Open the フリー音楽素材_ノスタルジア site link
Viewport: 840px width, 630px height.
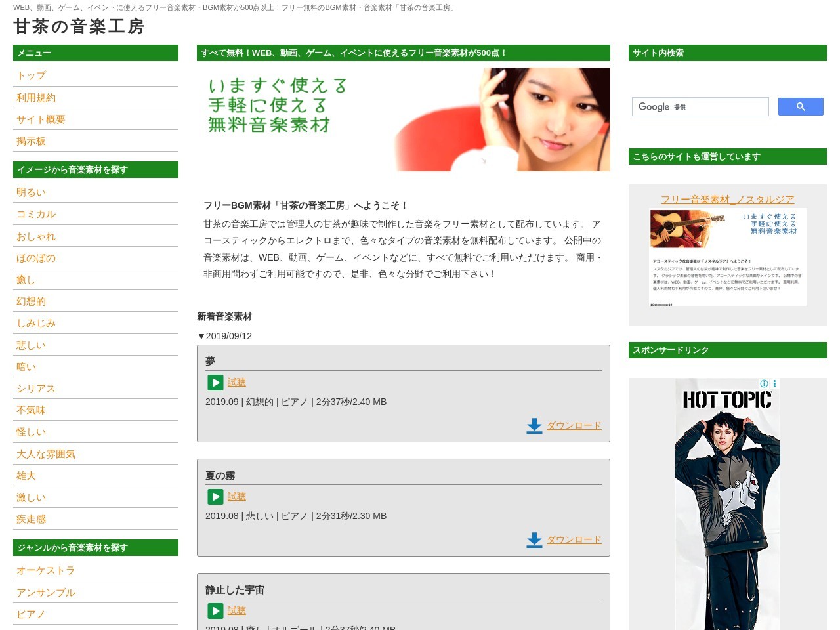click(x=727, y=199)
